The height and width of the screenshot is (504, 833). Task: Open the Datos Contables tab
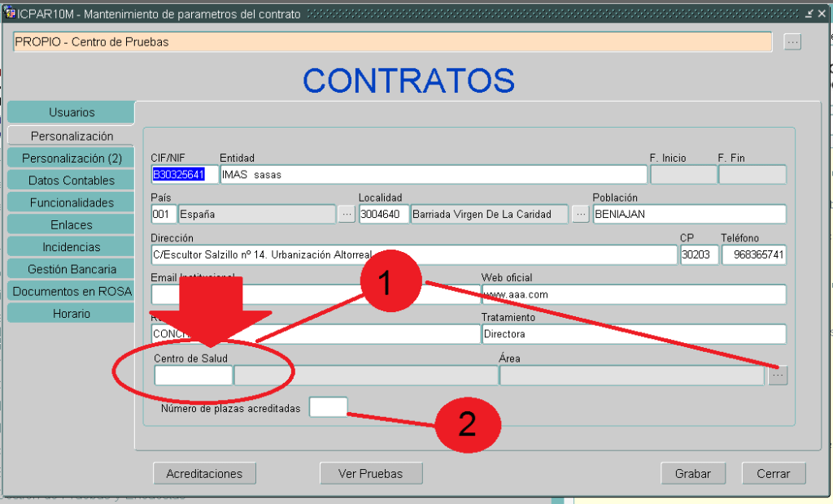point(71,180)
